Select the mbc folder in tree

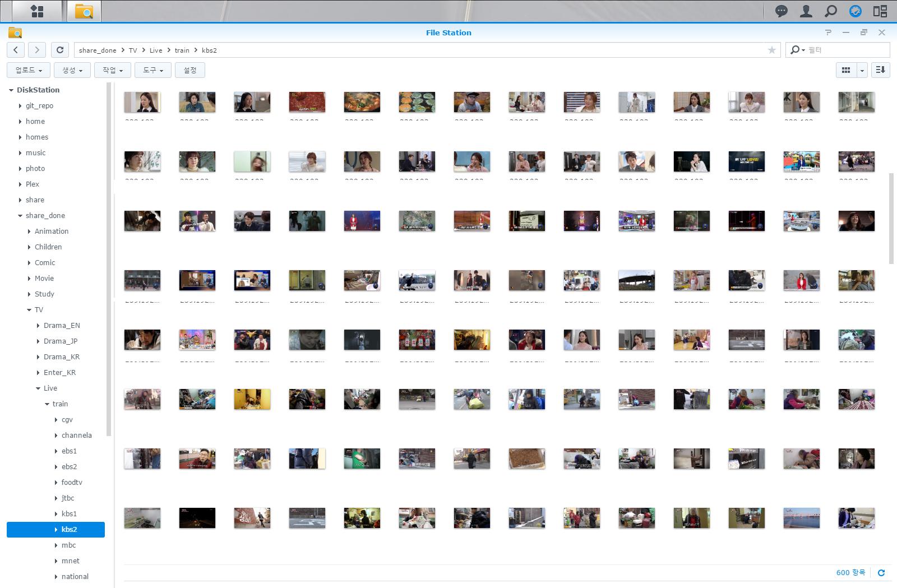click(68, 545)
